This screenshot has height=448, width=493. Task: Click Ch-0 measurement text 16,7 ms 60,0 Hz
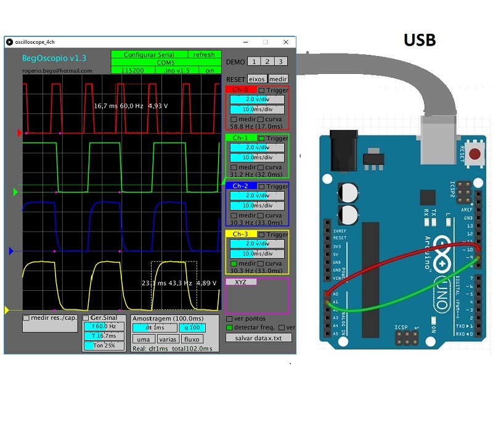pyautogui.click(x=118, y=106)
